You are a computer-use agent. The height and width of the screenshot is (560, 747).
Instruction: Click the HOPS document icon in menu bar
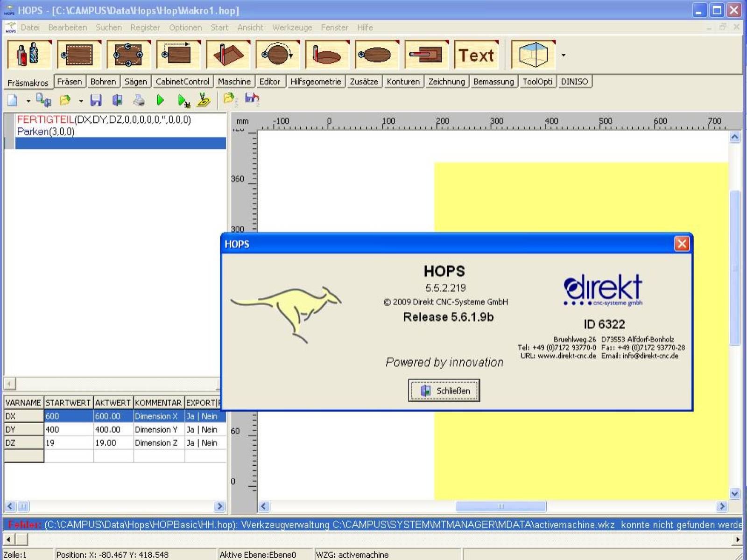10,28
